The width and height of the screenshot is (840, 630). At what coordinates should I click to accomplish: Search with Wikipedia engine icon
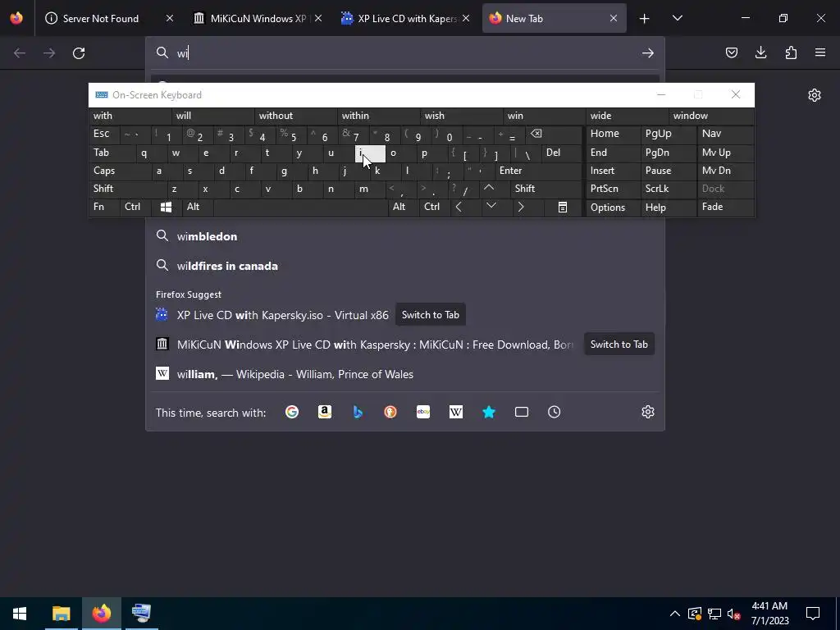click(456, 412)
